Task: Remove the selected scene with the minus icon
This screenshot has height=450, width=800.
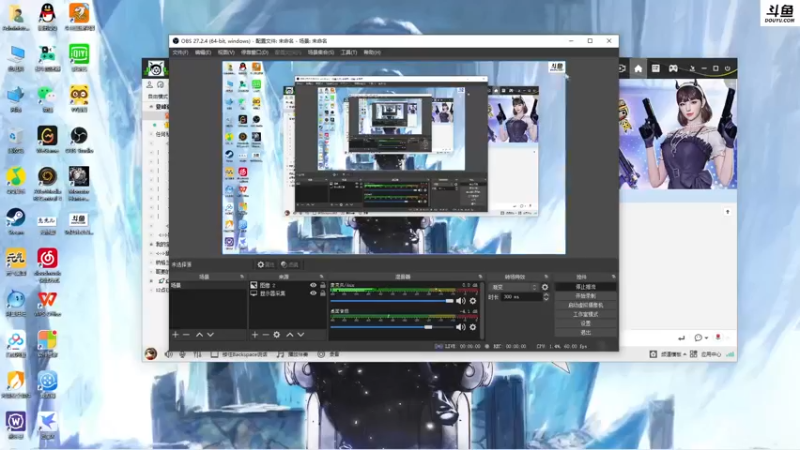Action: pos(186,335)
